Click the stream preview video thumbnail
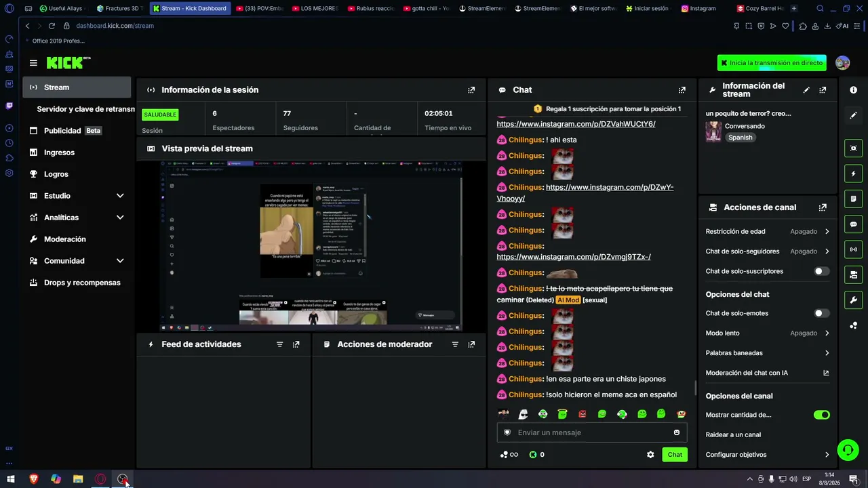The image size is (868, 488). pos(311,245)
